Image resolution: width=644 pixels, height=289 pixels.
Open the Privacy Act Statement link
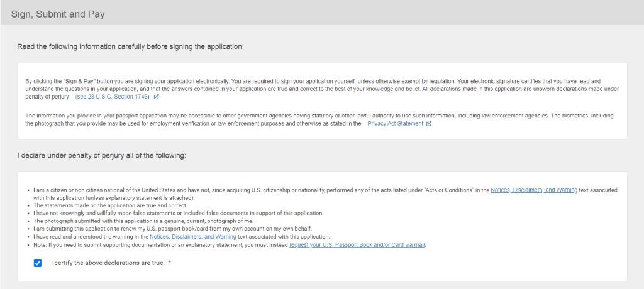click(x=395, y=124)
